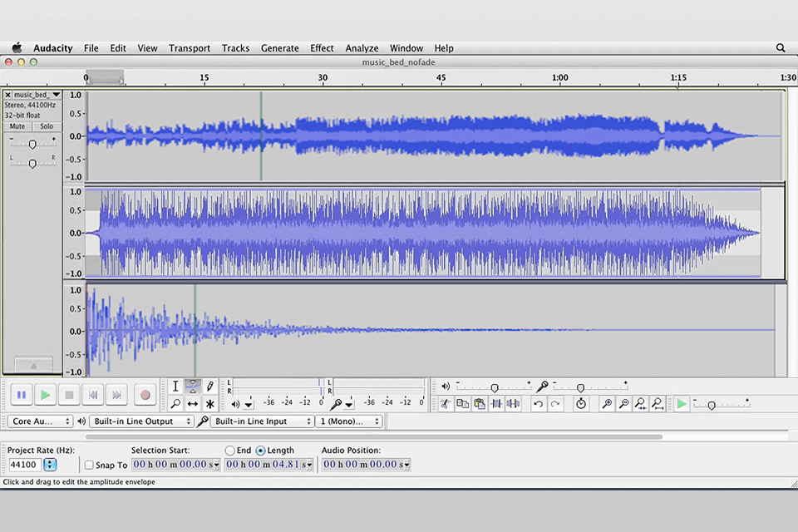Open the output meter dropdown arrow
This screenshot has width=798, height=532.
[249, 405]
